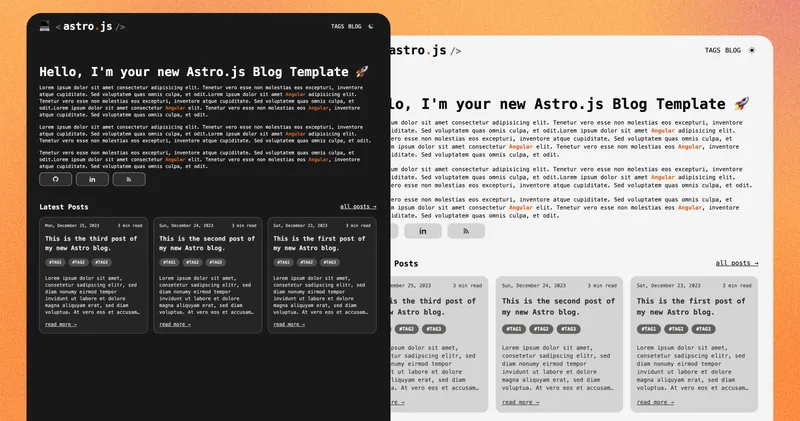Select #TAG1 on dark third post card

[x=54, y=262]
